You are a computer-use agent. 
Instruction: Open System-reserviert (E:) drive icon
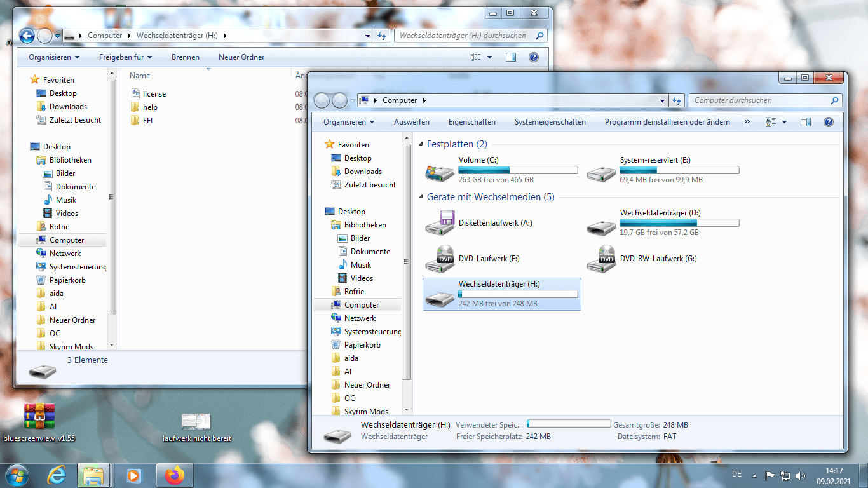(601, 172)
